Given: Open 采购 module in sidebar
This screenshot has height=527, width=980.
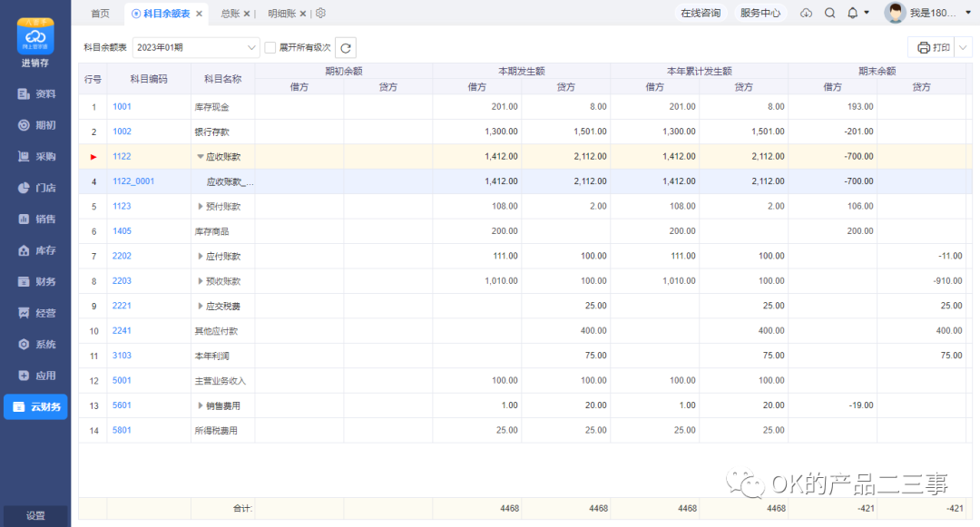Looking at the screenshot, I should point(36,156).
